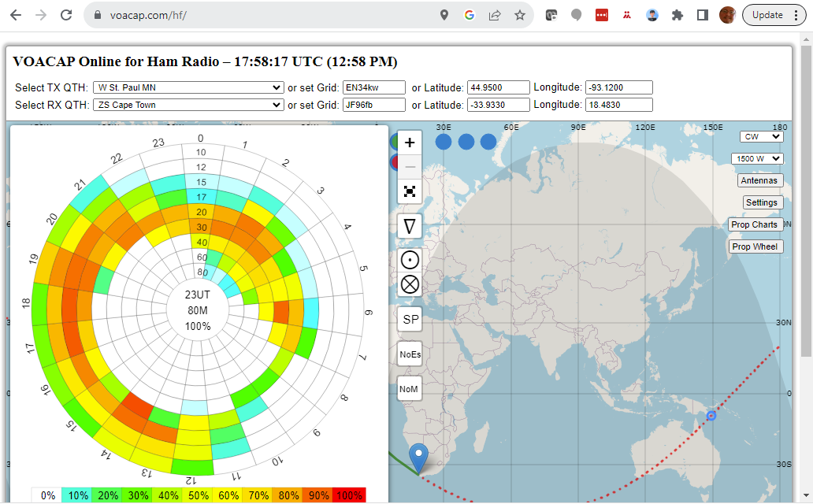Click the map pin on Cape Town
Screen dimensions: 813x504
pos(418,457)
